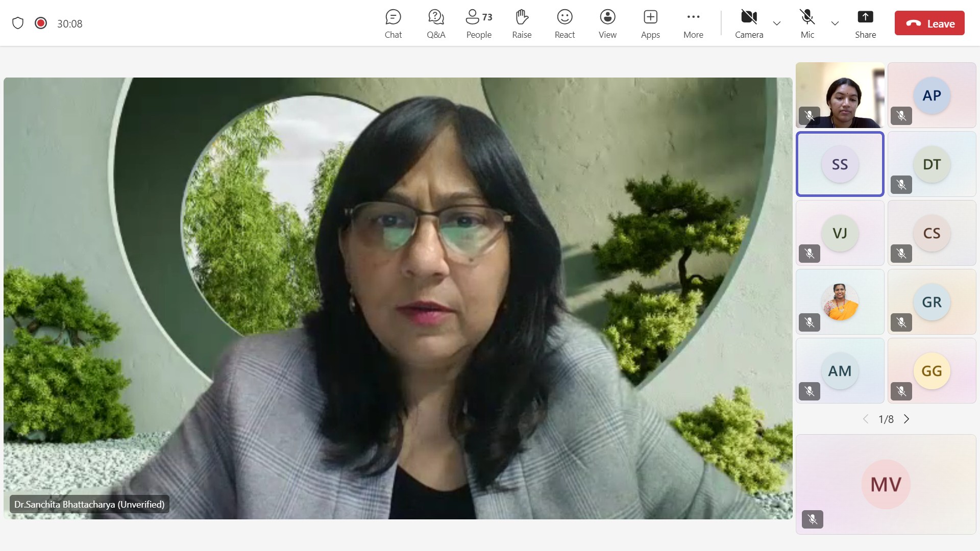
Task: Unmute the Mic
Action: point(807,23)
